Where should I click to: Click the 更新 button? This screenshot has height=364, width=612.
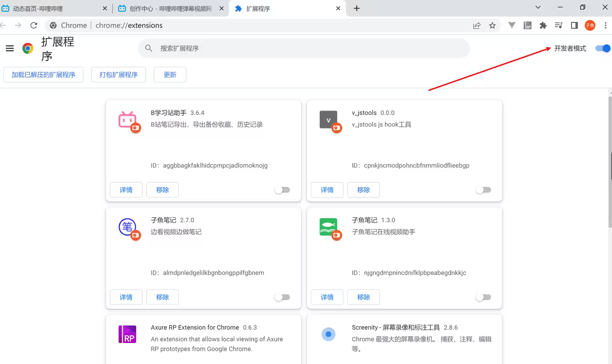click(170, 75)
